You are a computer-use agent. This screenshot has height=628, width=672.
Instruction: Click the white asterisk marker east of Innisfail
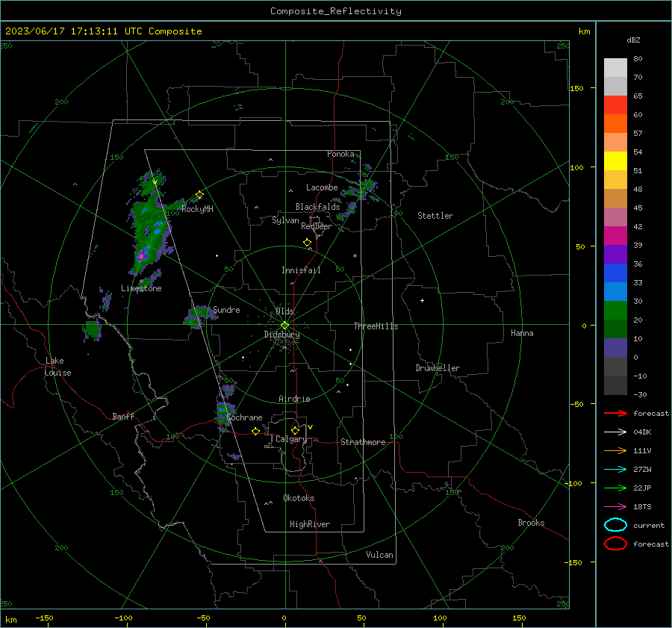355,256
